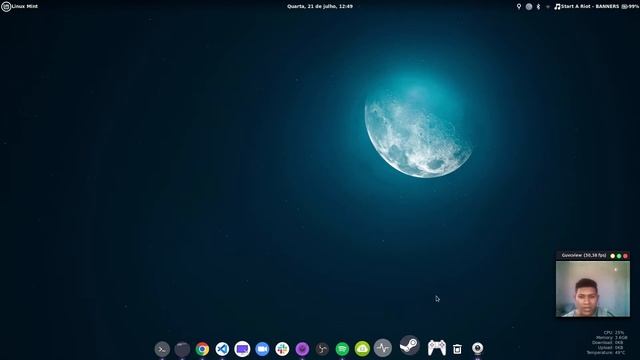Launch Steam from the dock
This screenshot has width=640, height=360.
409,346
